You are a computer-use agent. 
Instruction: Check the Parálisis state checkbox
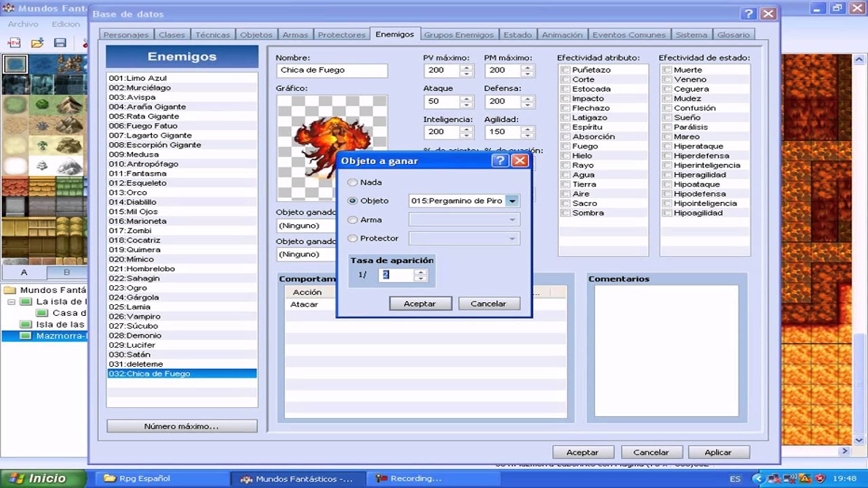667,127
